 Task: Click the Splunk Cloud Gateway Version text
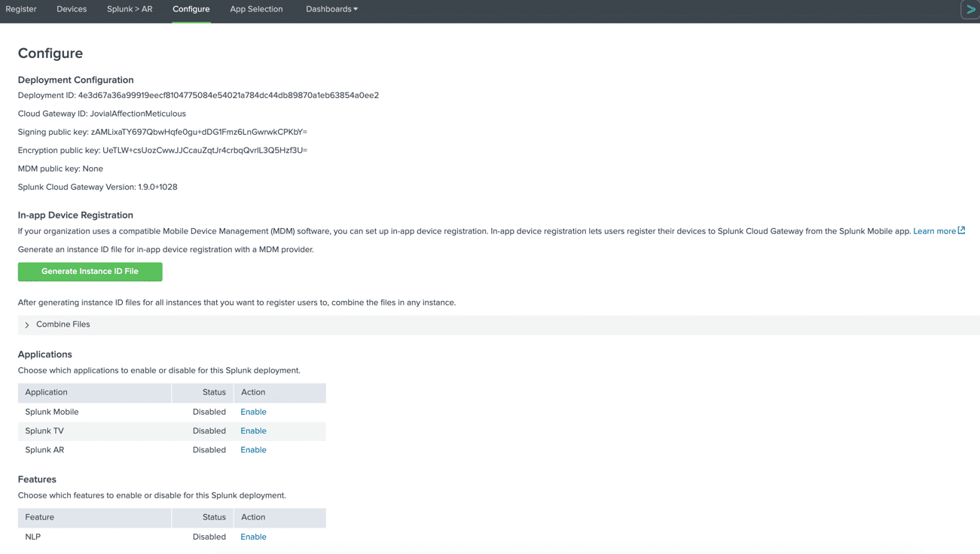98,187
